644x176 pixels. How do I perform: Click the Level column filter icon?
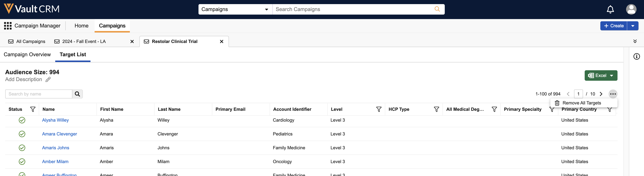pyautogui.click(x=379, y=109)
